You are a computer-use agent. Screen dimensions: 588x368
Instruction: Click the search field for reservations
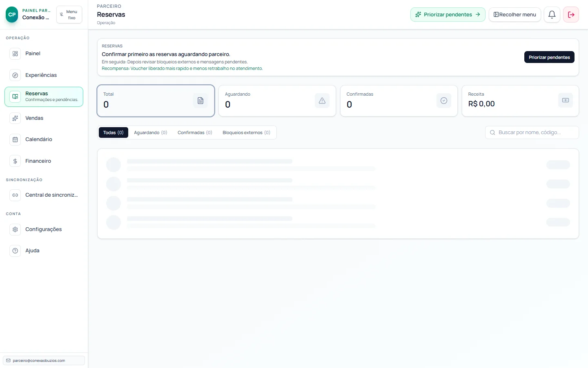click(532, 132)
